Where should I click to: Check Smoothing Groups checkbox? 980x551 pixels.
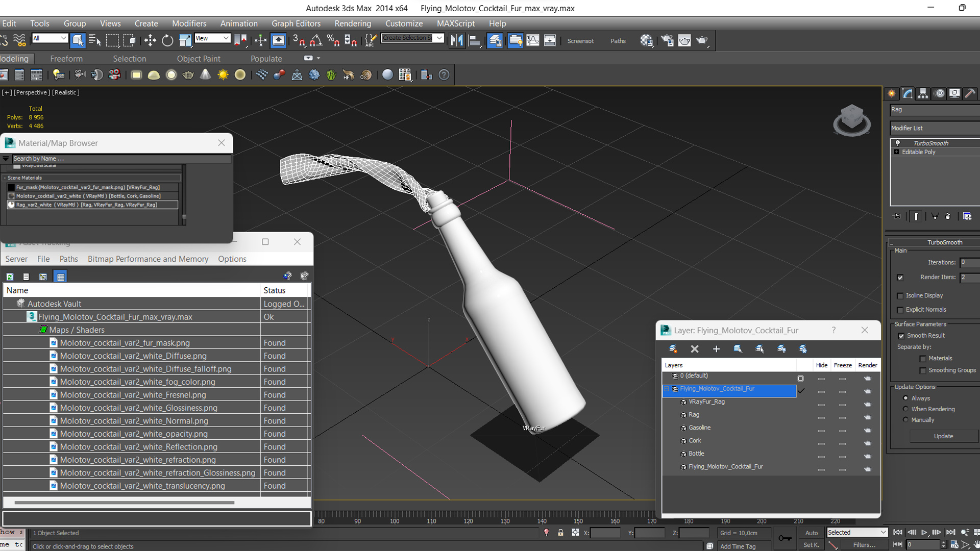tap(923, 370)
